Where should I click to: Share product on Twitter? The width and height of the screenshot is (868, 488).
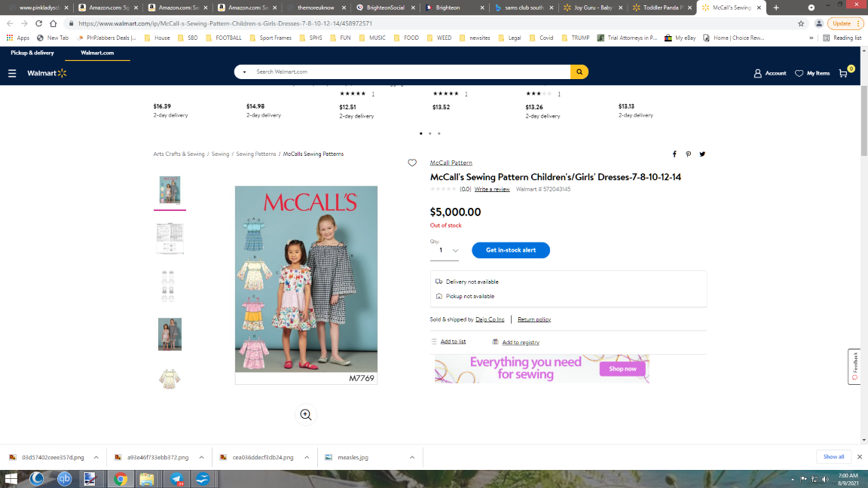pos(702,154)
